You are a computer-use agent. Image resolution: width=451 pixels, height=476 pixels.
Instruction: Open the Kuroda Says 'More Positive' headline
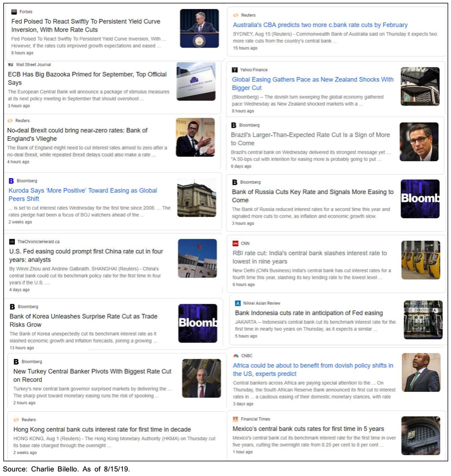click(83, 194)
